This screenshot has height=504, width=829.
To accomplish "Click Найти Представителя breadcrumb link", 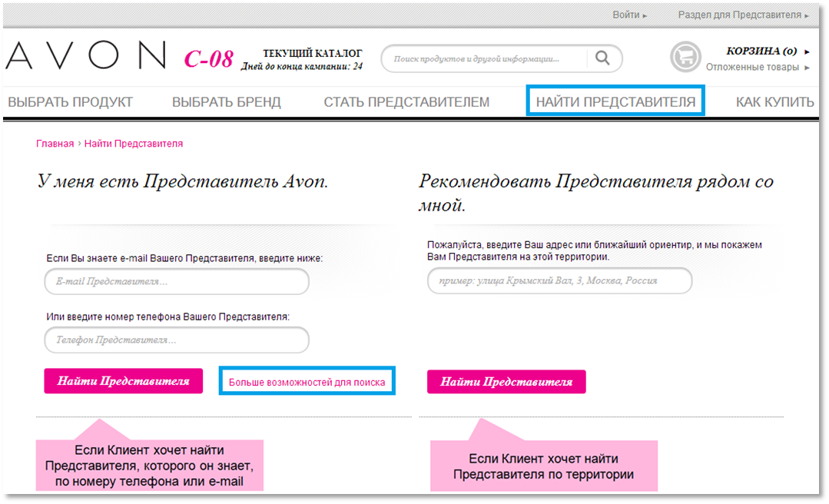I will [134, 144].
